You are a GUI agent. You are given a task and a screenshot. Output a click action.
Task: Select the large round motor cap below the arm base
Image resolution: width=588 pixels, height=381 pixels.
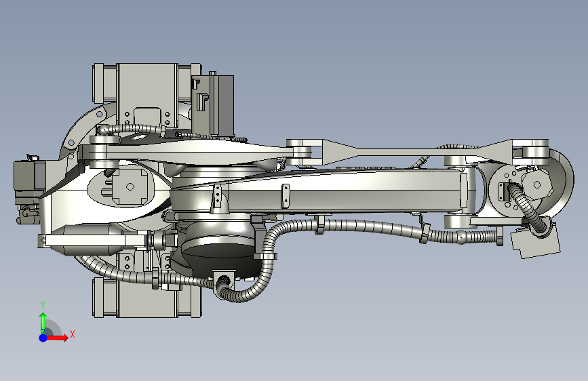point(221,256)
